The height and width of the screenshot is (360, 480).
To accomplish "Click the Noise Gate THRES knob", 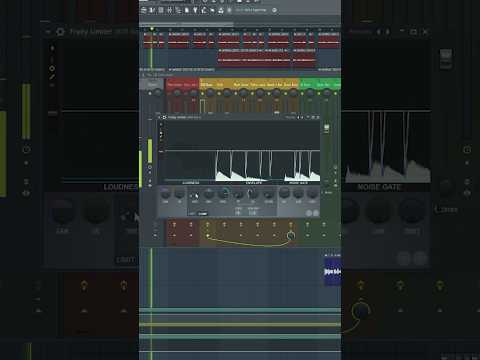I will coord(299,194).
